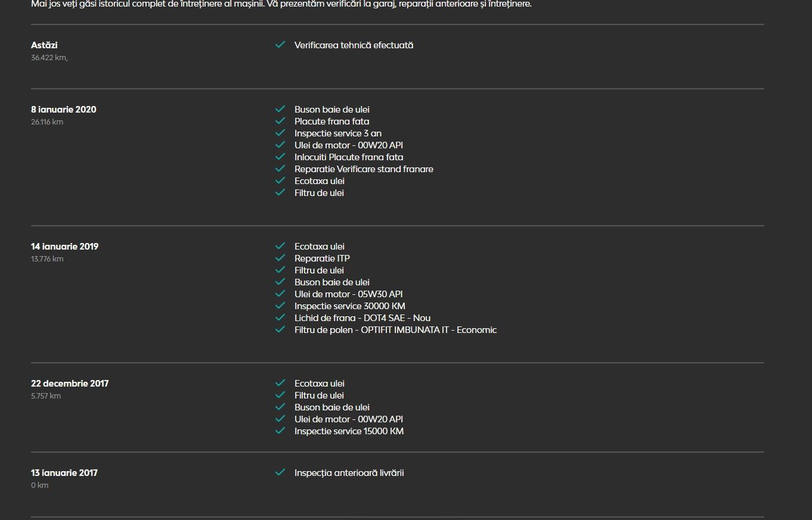Select the "Ulei de motor - 05W30 API" text
This screenshot has height=520, width=812.
349,294
